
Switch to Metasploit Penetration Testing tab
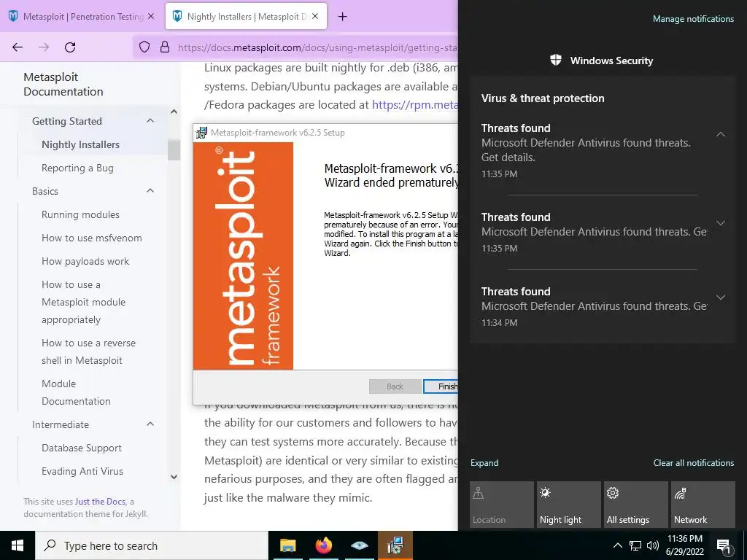(x=81, y=16)
